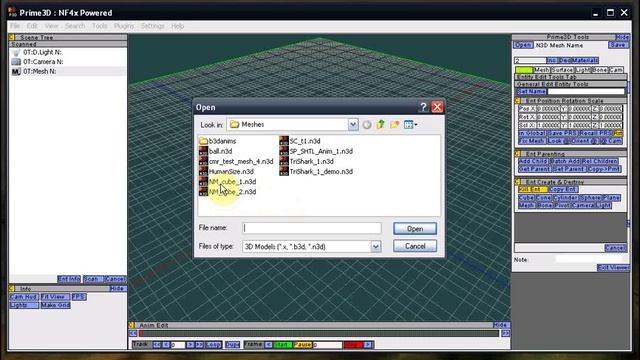Collapse Ent Create & Destroy section icon
The height and width of the screenshot is (360, 640).
517,182
